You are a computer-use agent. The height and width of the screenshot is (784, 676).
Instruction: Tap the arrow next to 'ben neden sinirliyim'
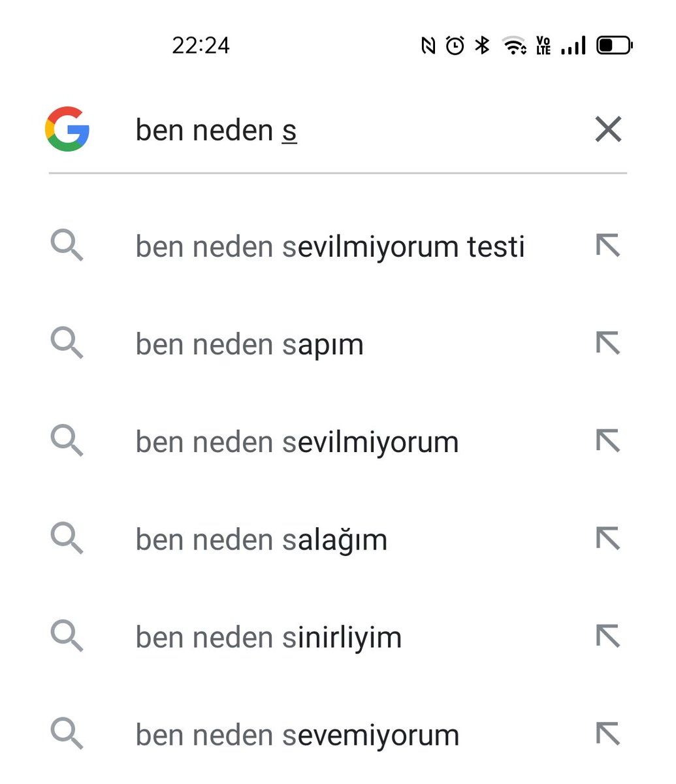coord(608,637)
